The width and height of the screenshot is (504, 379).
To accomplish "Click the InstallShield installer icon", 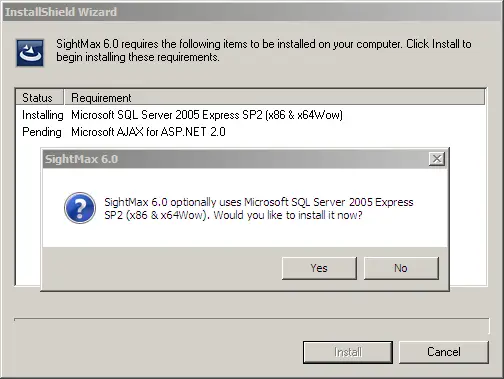I will pyautogui.click(x=30, y=53).
